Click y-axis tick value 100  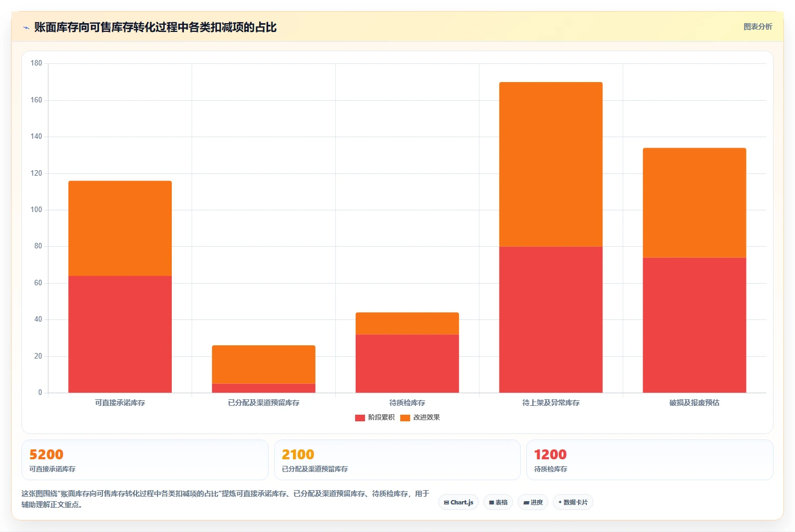(36, 210)
